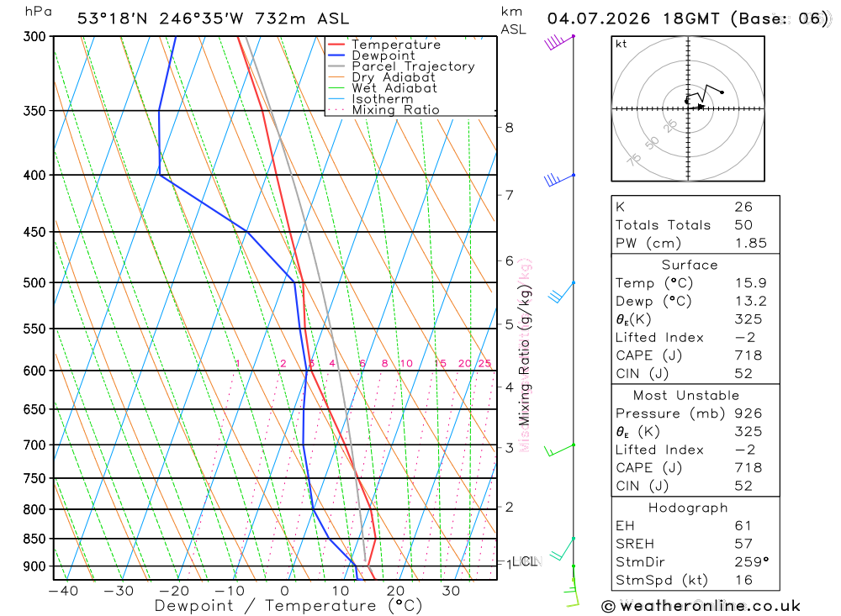Image resolution: width=841 pixels, height=616 pixels.
Task: Select the 'Isotherm' legend entry
Action: (x=383, y=99)
